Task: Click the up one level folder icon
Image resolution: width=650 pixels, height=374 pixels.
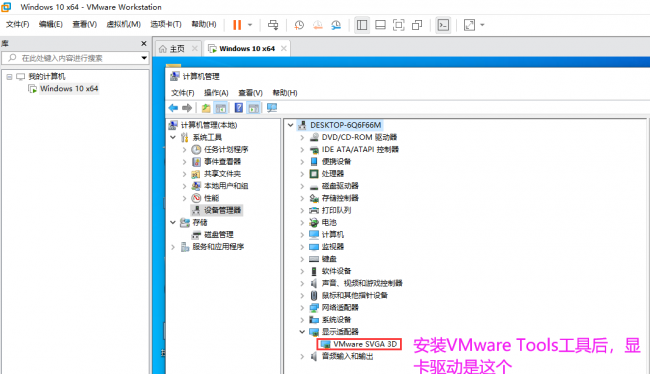Action: point(206,108)
